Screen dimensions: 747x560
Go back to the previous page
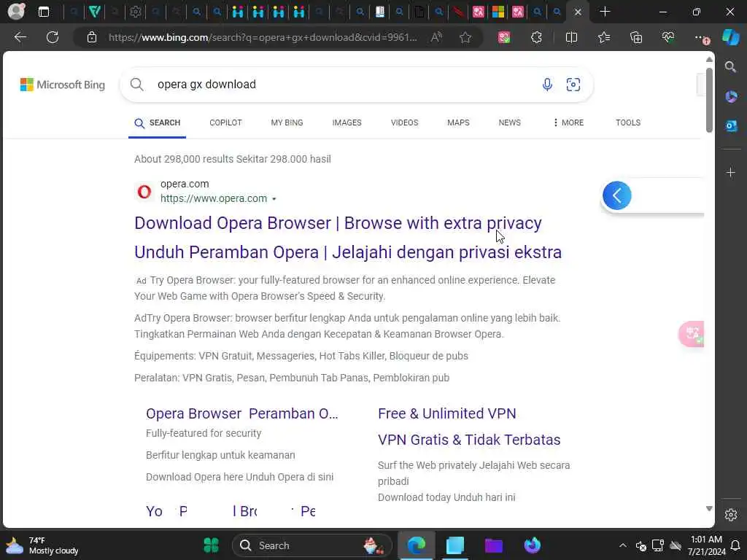(20, 37)
